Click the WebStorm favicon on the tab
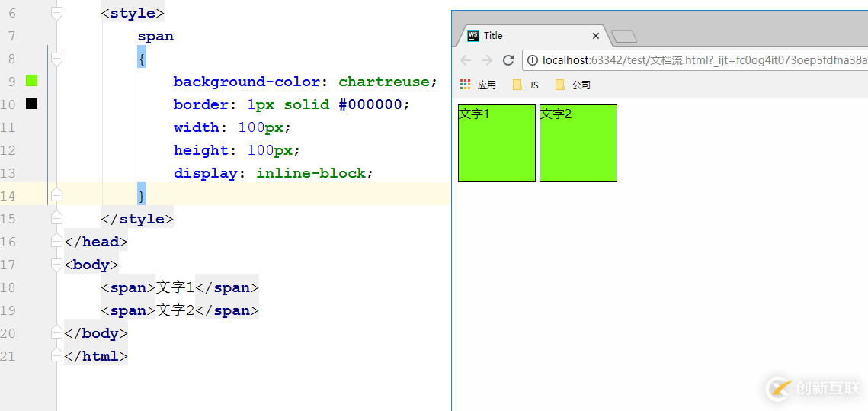The width and height of the screenshot is (868, 411). (x=473, y=35)
